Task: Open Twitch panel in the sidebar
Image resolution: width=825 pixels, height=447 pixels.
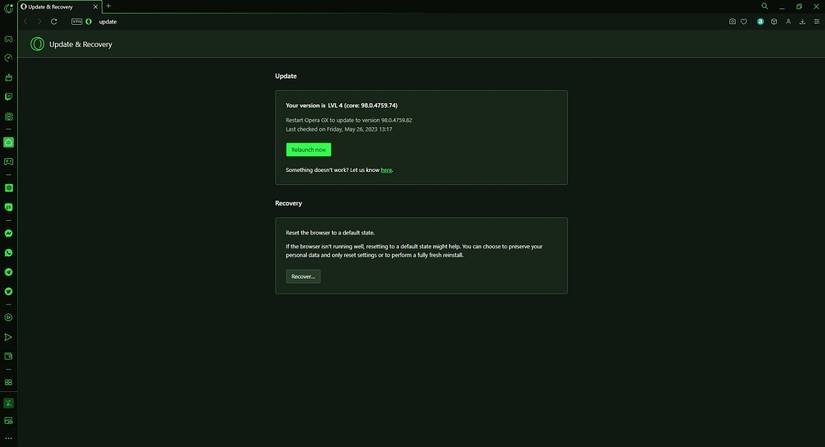Action: pos(8,97)
